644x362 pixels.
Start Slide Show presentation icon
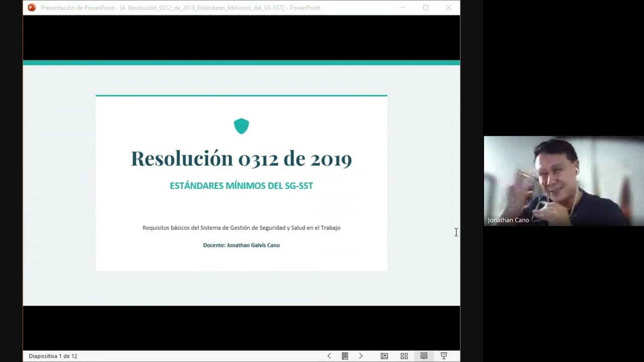point(444,356)
